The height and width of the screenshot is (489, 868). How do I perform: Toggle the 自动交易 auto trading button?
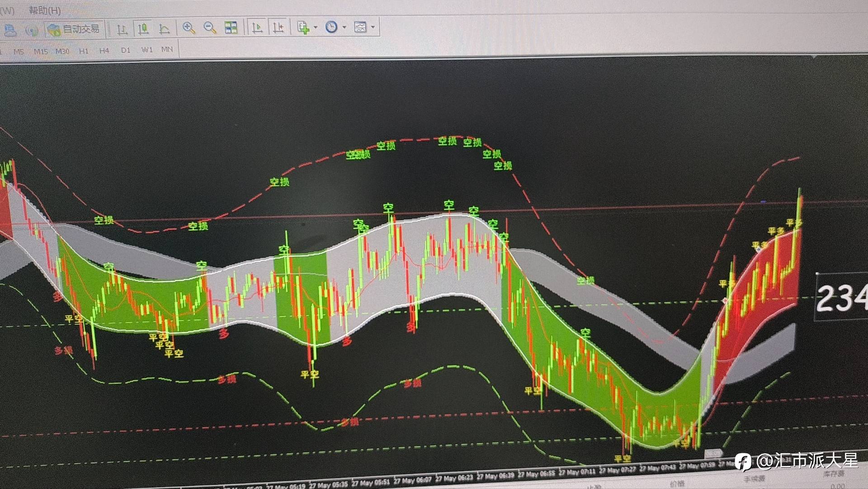(75, 29)
